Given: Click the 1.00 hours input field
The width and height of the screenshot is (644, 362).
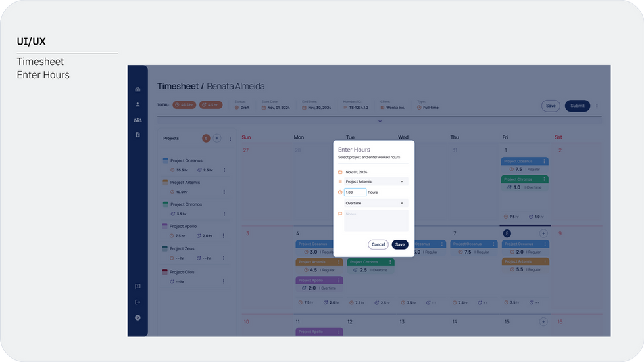Looking at the screenshot, I should [355, 192].
